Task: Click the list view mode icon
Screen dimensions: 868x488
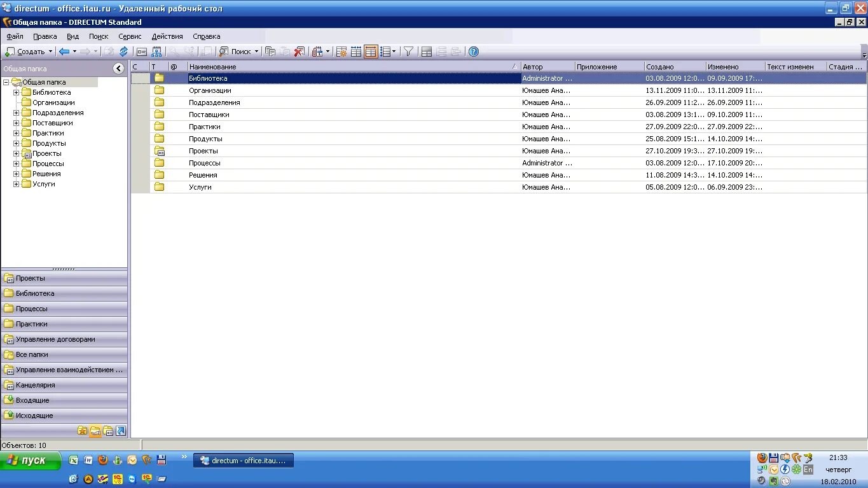Action: click(385, 52)
